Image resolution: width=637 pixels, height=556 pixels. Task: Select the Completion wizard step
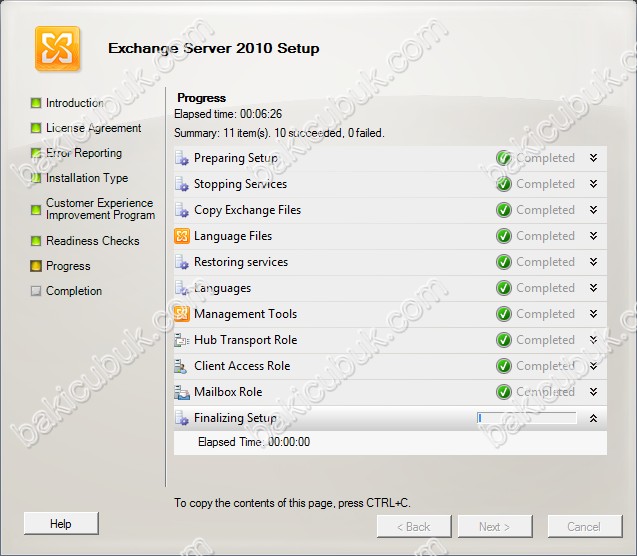point(74,291)
